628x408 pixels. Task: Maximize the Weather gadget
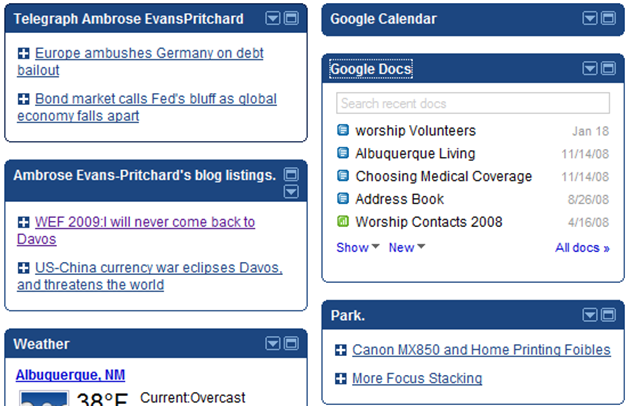(x=291, y=344)
